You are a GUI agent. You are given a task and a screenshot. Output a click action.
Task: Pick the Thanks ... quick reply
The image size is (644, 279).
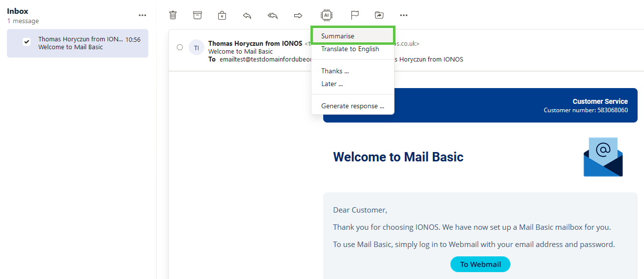(353, 71)
